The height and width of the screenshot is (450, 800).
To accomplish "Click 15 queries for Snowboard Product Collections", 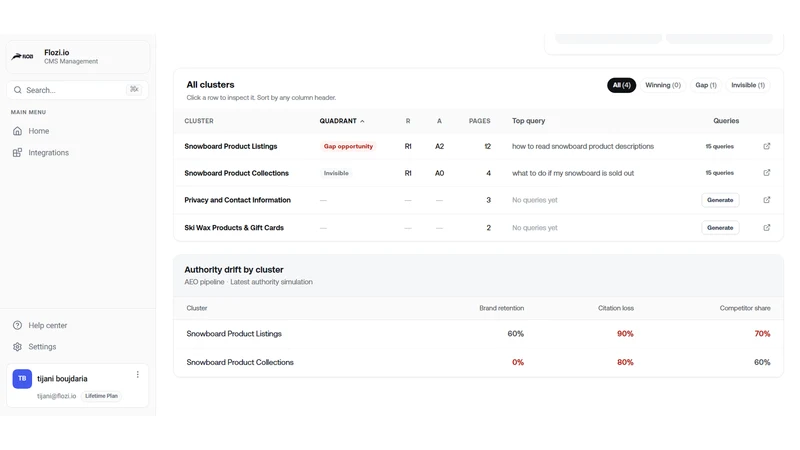I will [719, 173].
